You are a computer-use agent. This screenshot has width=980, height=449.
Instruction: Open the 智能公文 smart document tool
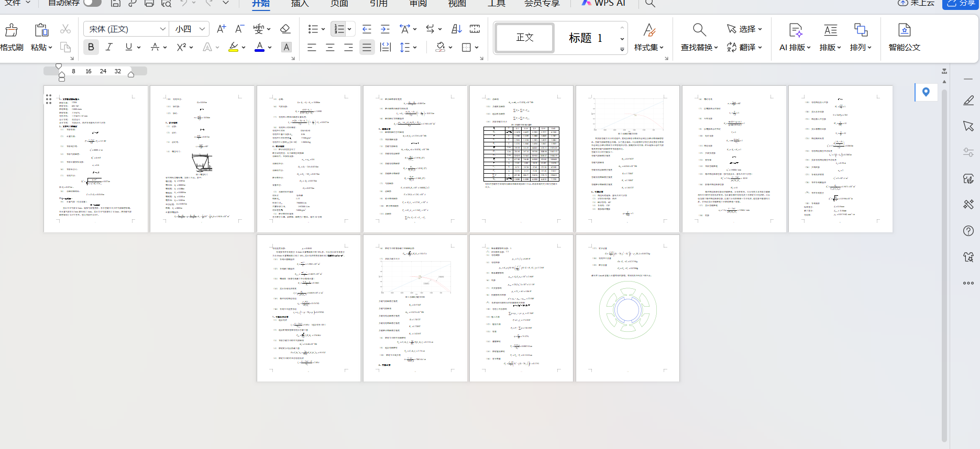tap(904, 37)
